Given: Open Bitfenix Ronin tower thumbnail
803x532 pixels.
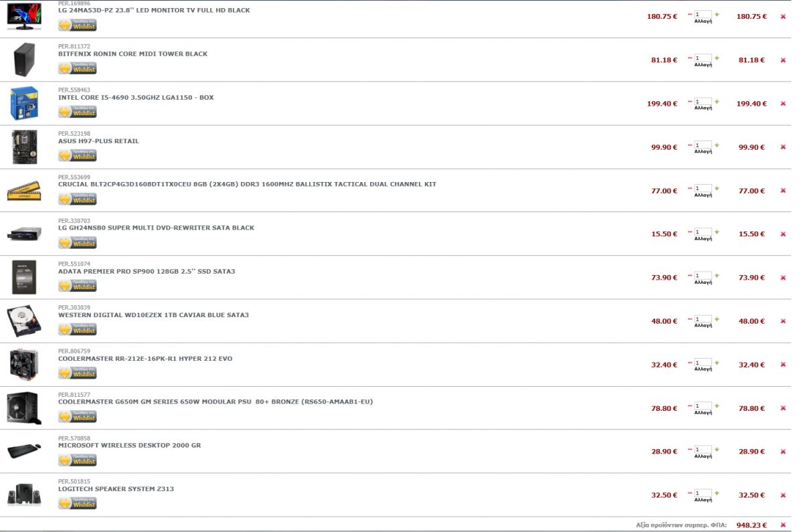Looking at the screenshot, I should coord(24,60).
